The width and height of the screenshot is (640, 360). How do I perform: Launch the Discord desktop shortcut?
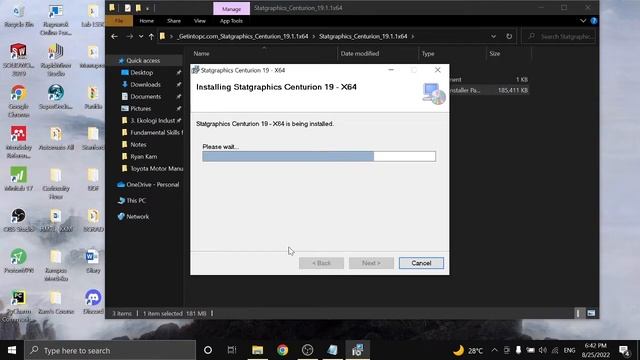(x=93, y=302)
